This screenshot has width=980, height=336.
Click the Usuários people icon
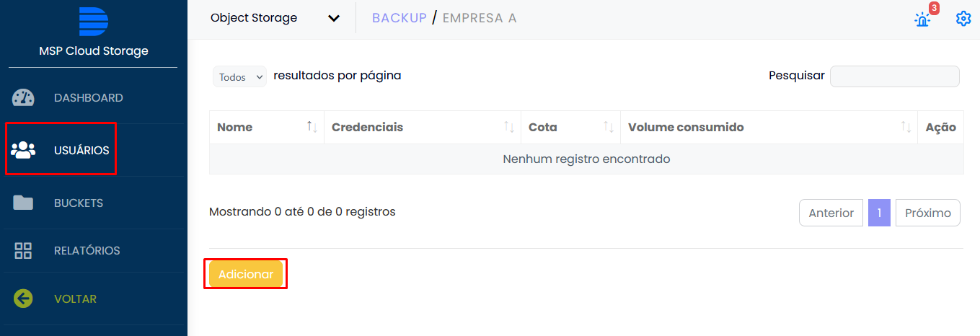coord(23,150)
